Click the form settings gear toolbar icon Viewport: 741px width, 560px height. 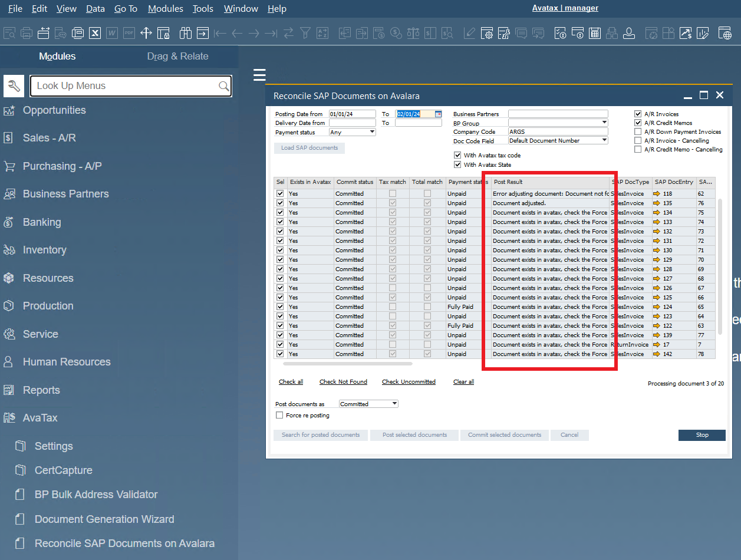click(x=487, y=33)
